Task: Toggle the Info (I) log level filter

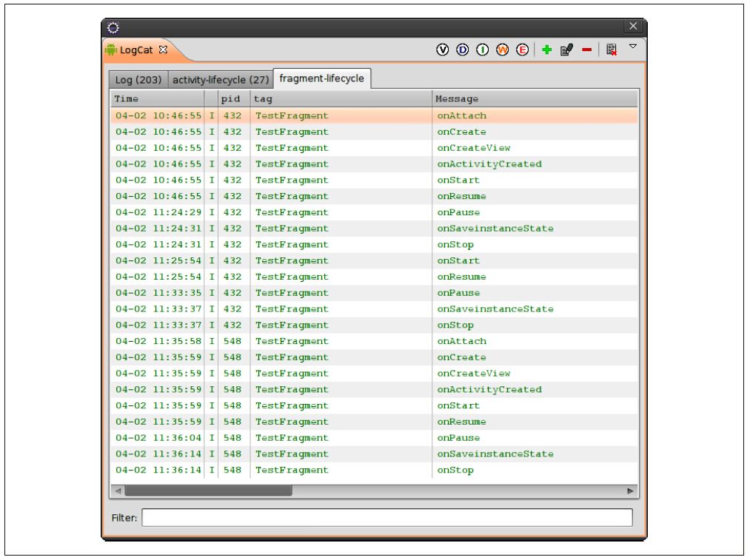Action: pyautogui.click(x=482, y=50)
